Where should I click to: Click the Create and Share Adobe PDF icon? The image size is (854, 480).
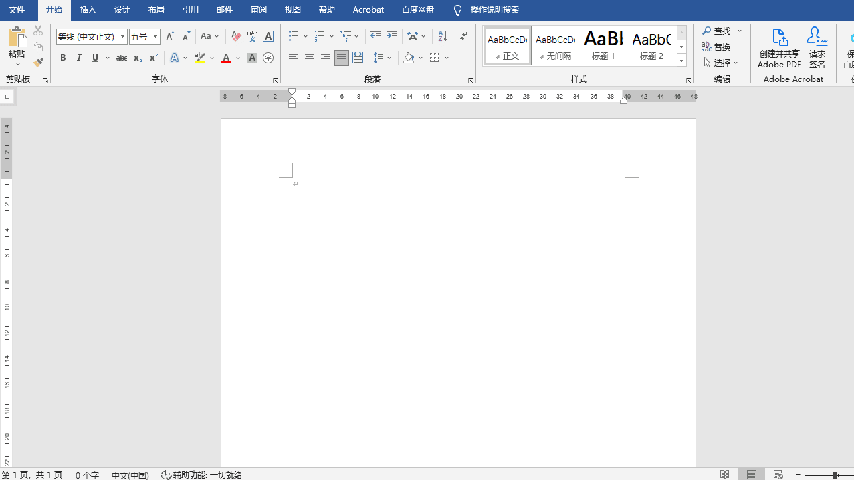pyautogui.click(x=779, y=45)
